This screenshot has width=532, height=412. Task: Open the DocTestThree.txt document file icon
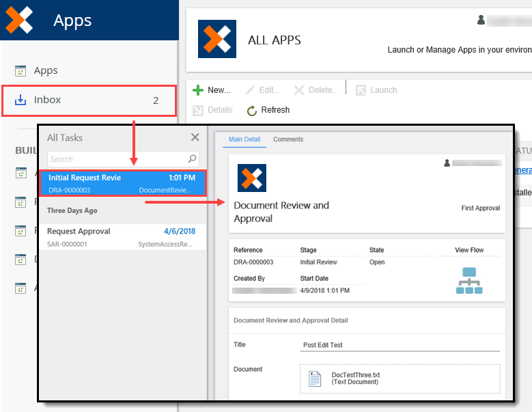[314, 379]
